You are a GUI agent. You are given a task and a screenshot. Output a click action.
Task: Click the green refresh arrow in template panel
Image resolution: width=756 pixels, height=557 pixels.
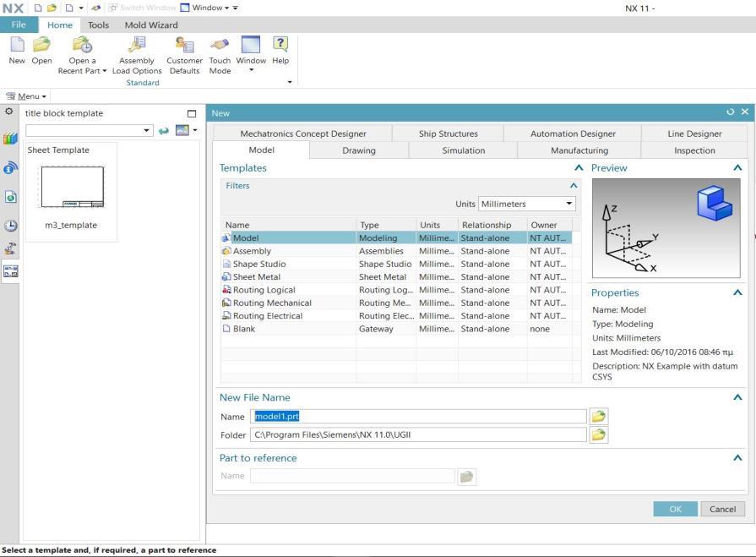164,131
